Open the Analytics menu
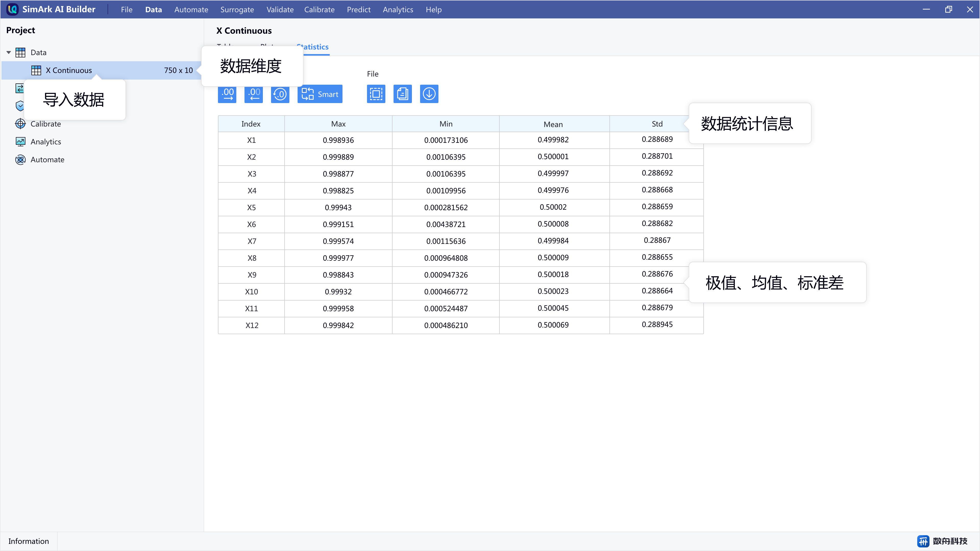Image resolution: width=980 pixels, height=551 pixels. click(x=398, y=9)
